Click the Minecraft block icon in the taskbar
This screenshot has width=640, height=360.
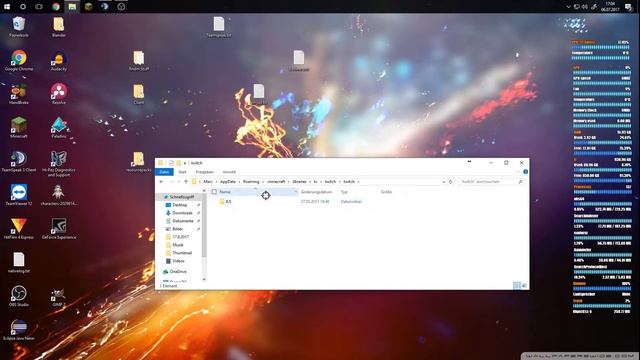(88, 7)
